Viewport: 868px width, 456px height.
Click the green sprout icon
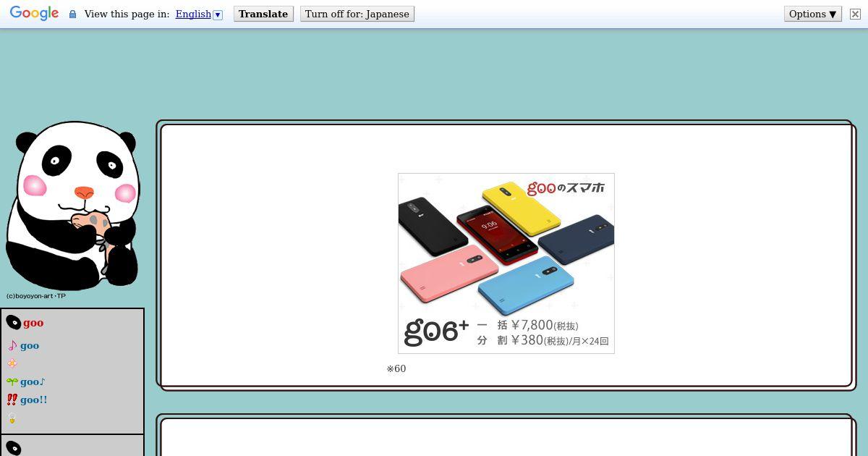[x=12, y=381]
